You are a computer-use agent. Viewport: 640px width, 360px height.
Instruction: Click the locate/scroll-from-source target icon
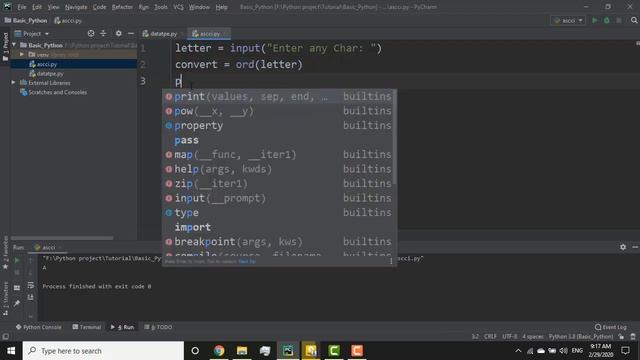coord(91,33)
